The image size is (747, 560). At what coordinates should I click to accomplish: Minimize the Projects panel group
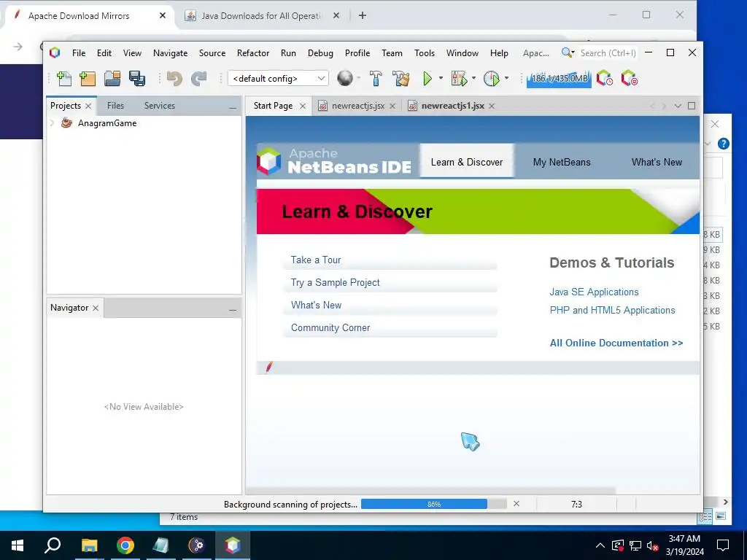point(233,108)
